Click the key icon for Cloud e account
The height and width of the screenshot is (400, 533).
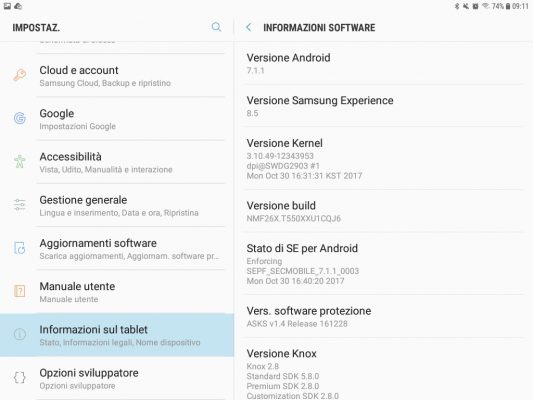click(x=20, y=75)
